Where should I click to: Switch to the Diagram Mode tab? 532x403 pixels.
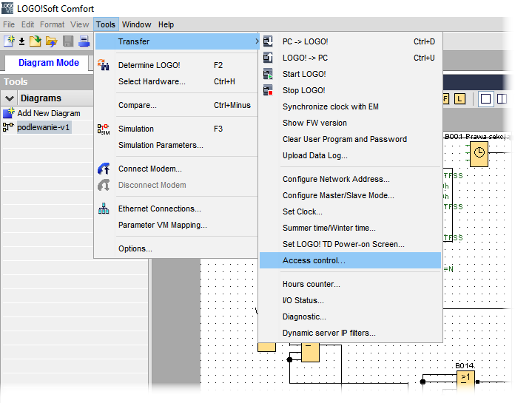pos(49,63)
